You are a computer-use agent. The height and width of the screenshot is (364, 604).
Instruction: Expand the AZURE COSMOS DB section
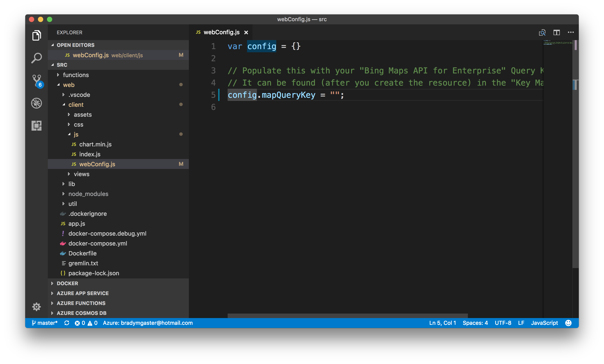(x=81, y=313)
